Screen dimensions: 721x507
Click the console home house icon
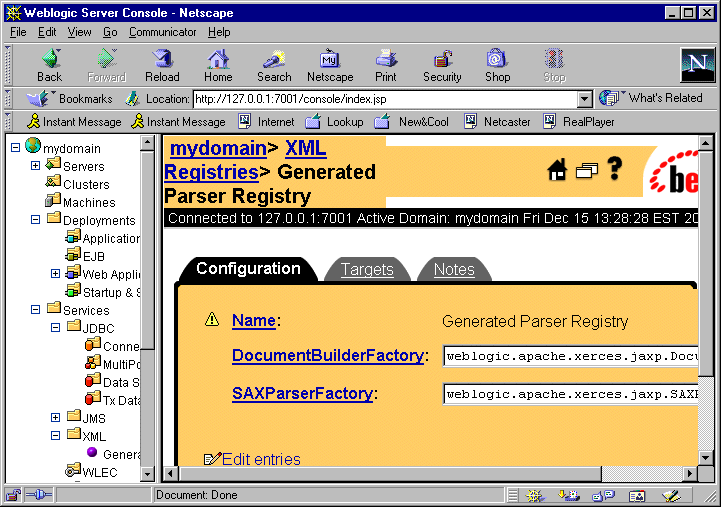557,170
